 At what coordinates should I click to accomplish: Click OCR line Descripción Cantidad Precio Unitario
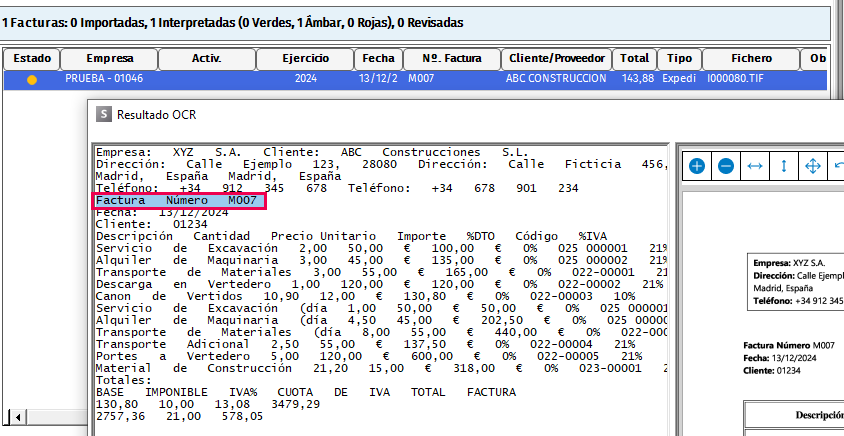(x=351, y=236)
